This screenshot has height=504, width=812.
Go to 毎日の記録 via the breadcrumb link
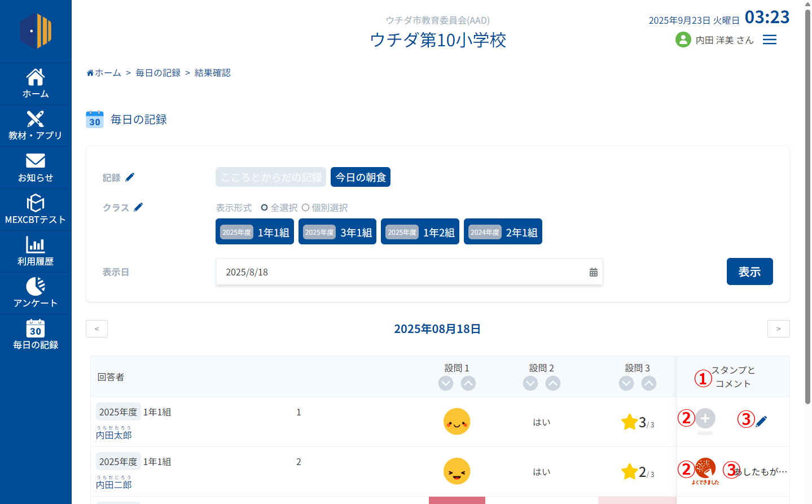pyautogui.click(x=158, y=73)
